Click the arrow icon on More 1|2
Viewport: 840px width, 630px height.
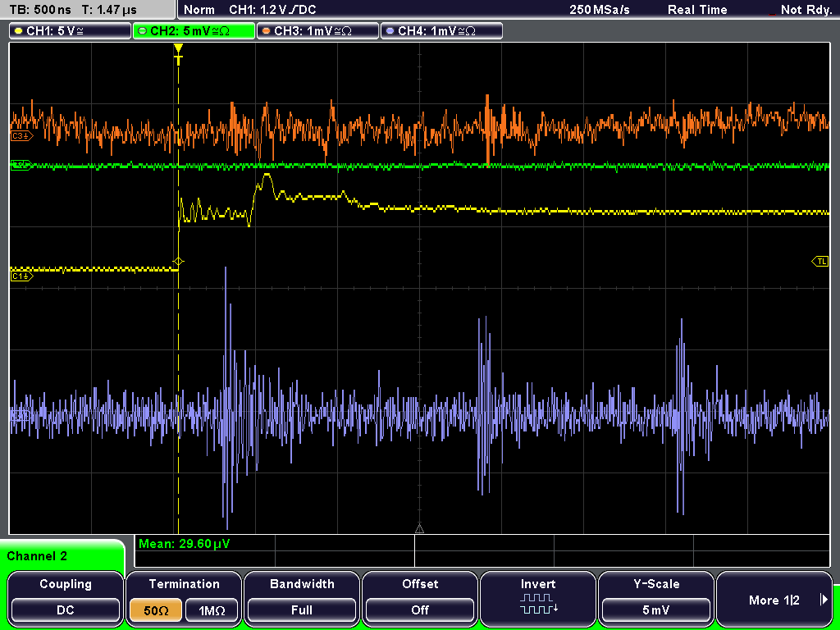click(x=824, y=600)
